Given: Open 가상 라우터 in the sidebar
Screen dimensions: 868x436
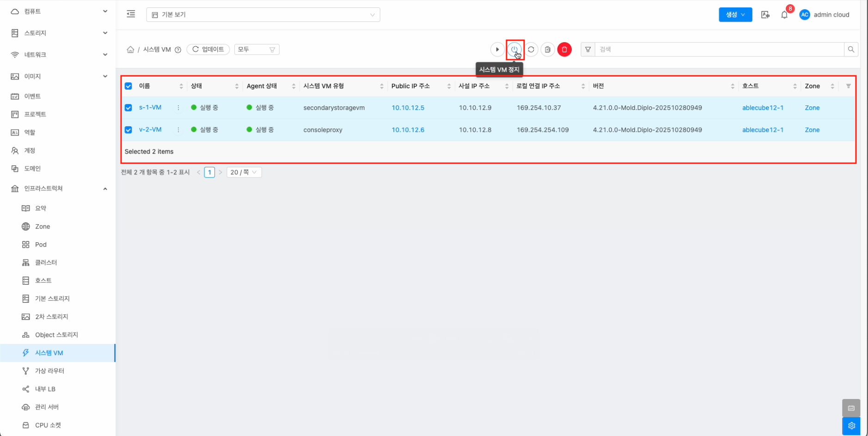Looking at the screenshot, I should coord(49,371).
